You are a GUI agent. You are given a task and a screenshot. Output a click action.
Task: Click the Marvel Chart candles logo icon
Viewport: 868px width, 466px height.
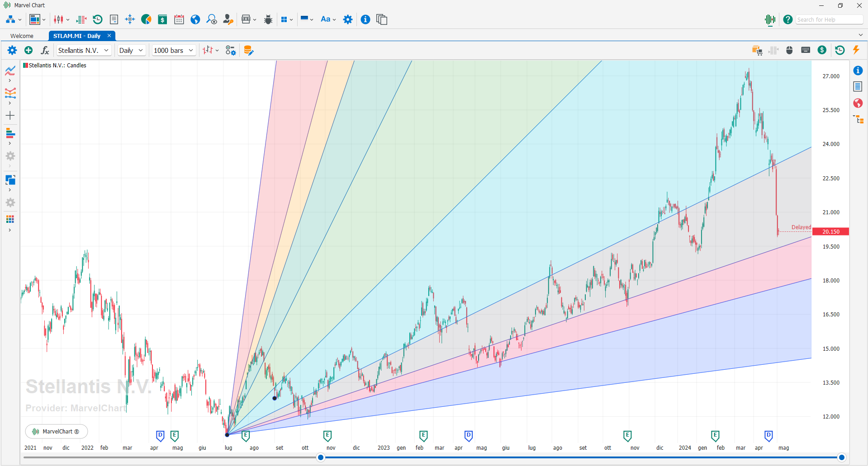[x=770, y=19]
